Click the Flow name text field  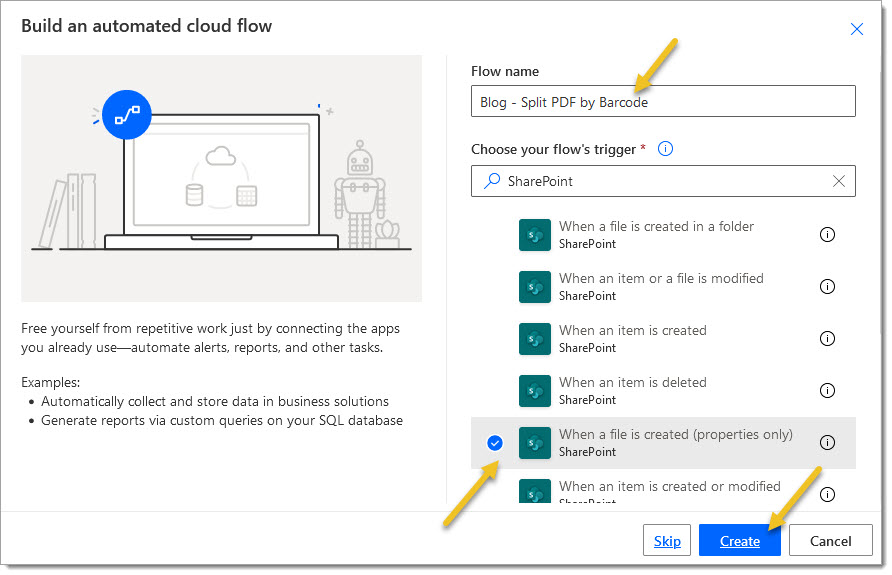(x=663, y=101)
